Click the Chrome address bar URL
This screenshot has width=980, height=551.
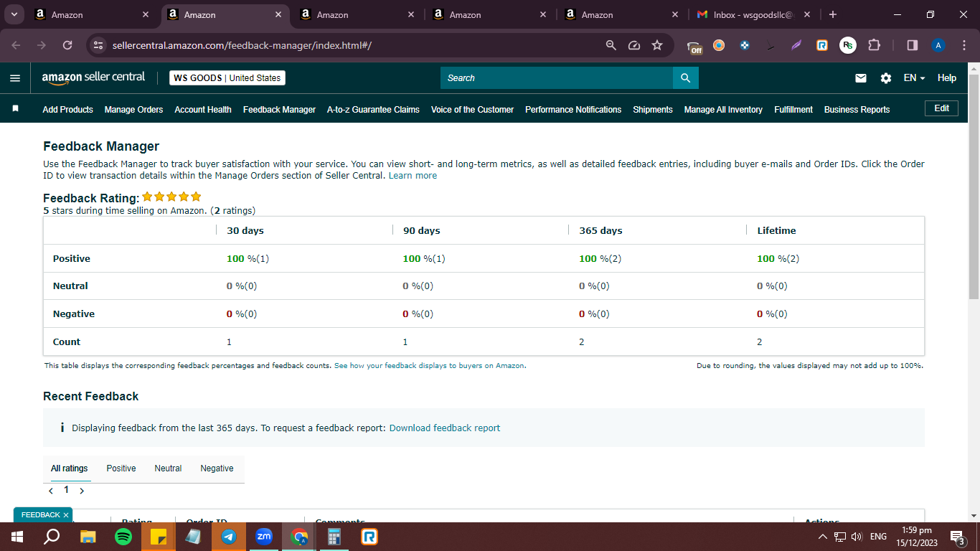[x=242, y=45]
